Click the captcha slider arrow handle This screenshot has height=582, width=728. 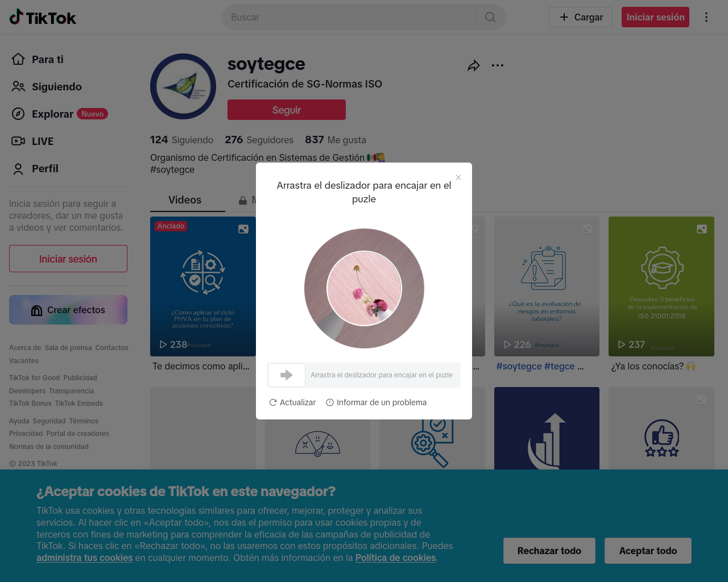(x=287, y=375)
